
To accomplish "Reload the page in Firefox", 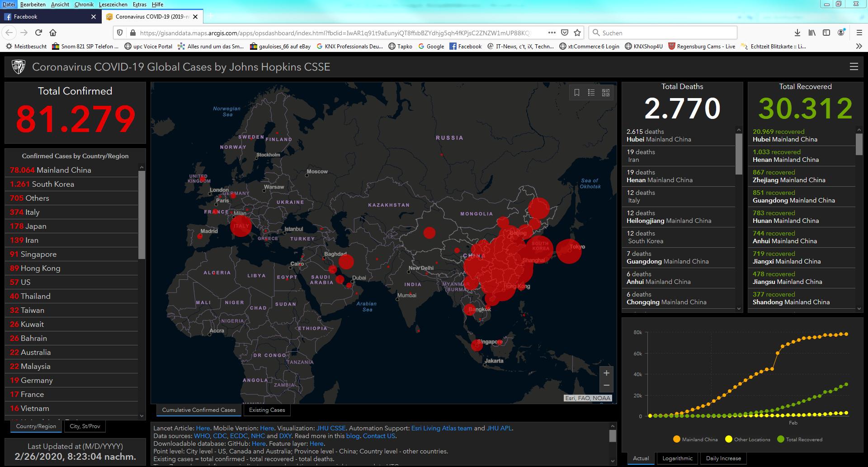I will [x=38, y=33].
